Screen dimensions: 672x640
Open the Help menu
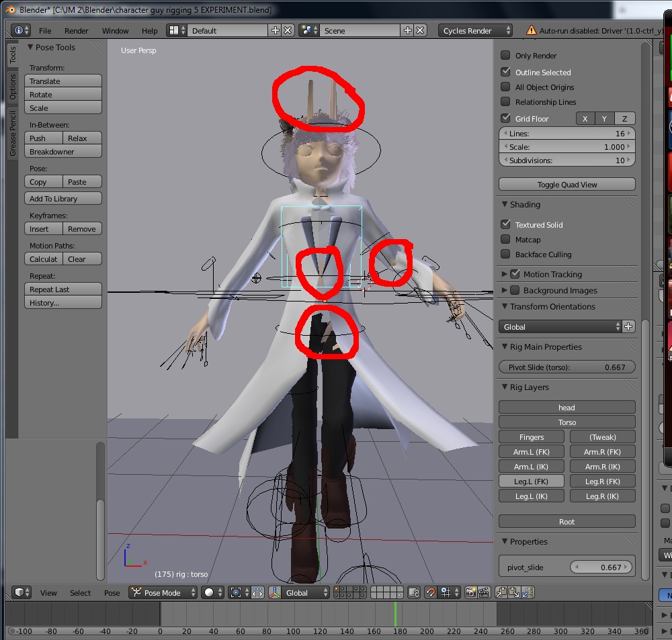(150, 31)
